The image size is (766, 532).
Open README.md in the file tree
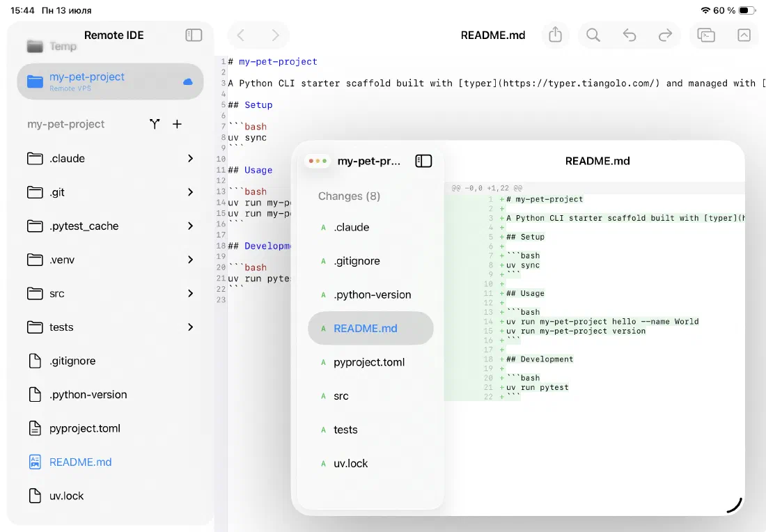[x=110, y=462]
